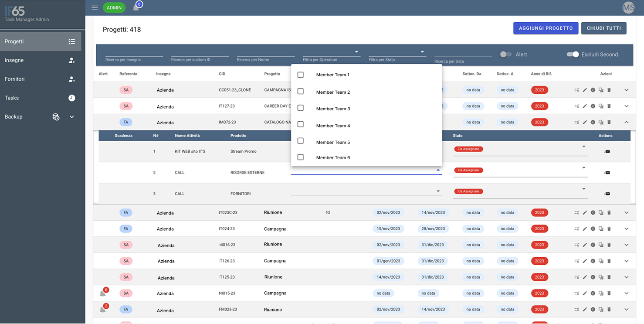
Task: Click the Da Assegnare status of the RISORSE ESTERNE task
Action: [468, 170]
